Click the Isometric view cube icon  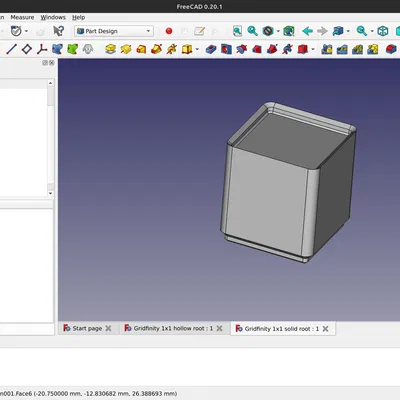[x=383, y=31]
